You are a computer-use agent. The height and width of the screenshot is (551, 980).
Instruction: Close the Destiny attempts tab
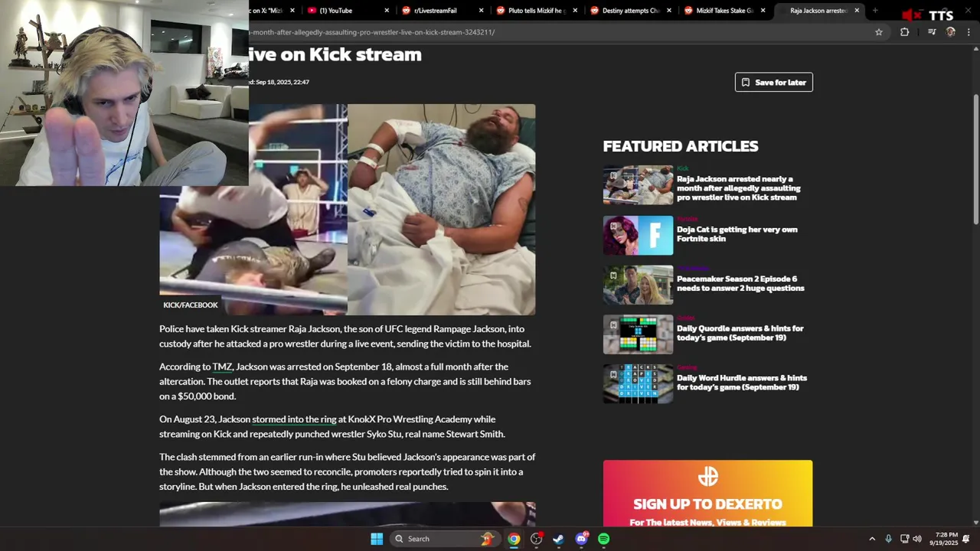(669, 11)
